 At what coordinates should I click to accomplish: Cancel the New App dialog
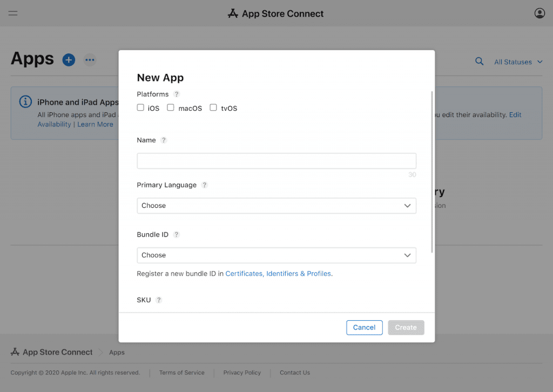tap(364, 327)
